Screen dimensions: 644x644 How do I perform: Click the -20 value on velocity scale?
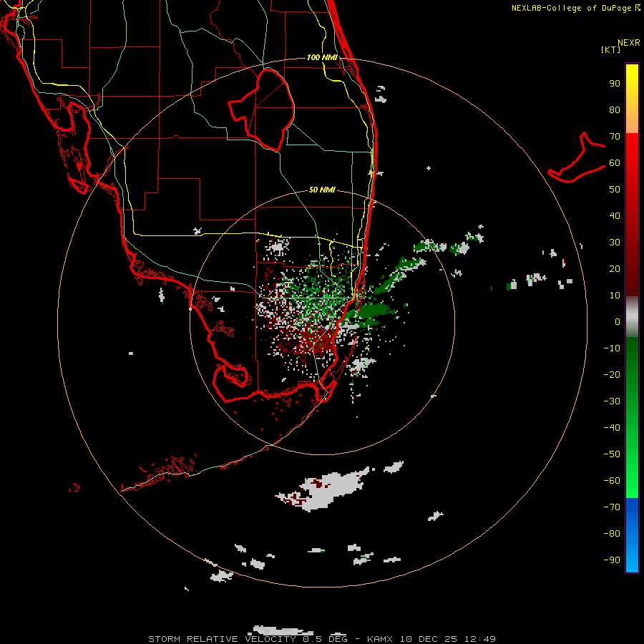[x=612, y=374]
